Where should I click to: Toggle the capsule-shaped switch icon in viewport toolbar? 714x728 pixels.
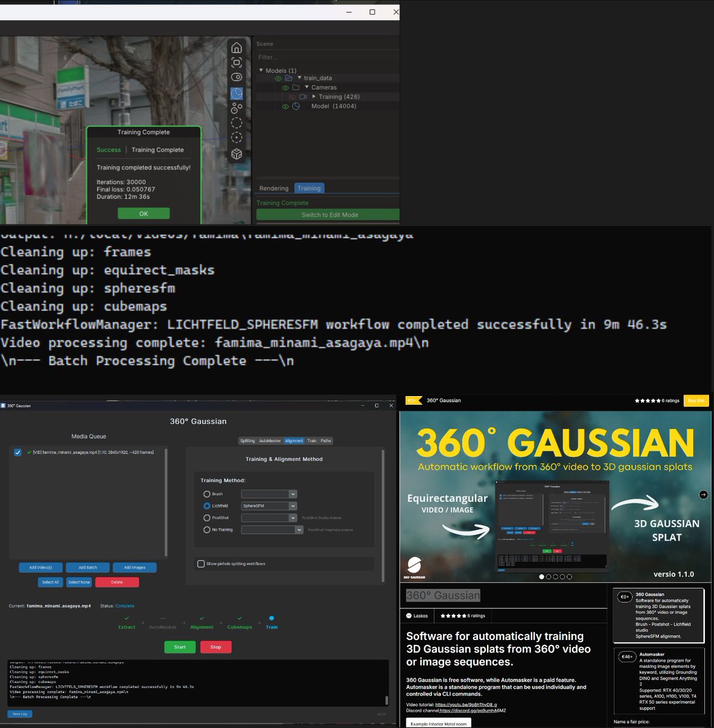tap(237, 77)
